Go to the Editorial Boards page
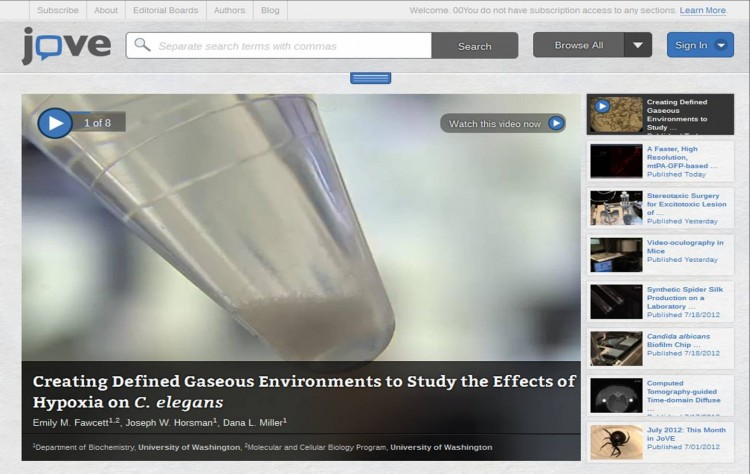Viewport: 750px width, 474px height. tap(165, 10)
